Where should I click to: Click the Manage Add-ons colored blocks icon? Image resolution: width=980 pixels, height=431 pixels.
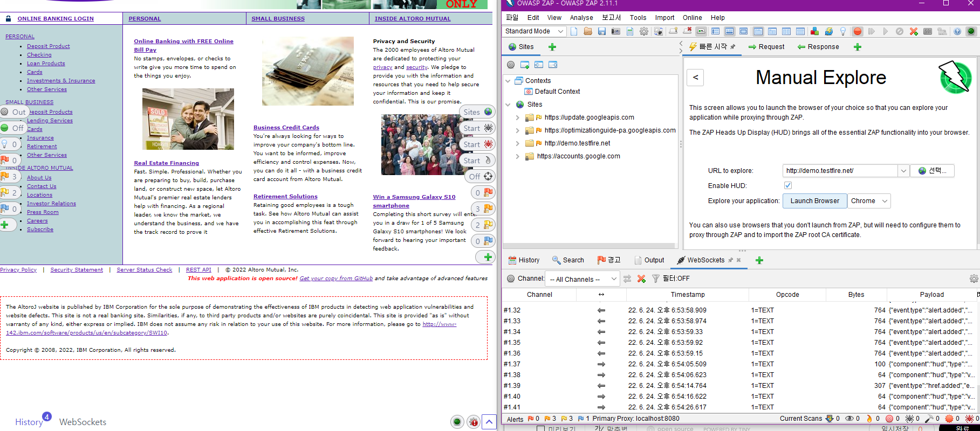pos(814,31)
